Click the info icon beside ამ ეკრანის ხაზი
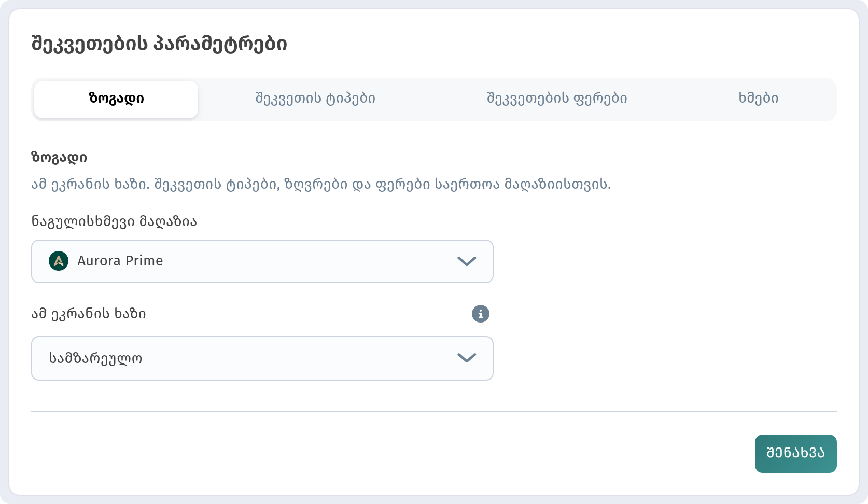This screenshot has height=504, width=868. click(480, 314)
